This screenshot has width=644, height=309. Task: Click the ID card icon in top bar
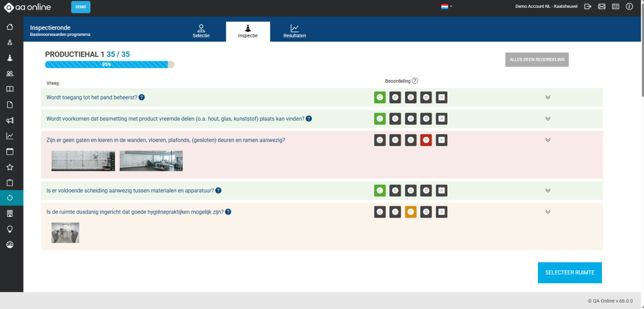pos(615,7)
